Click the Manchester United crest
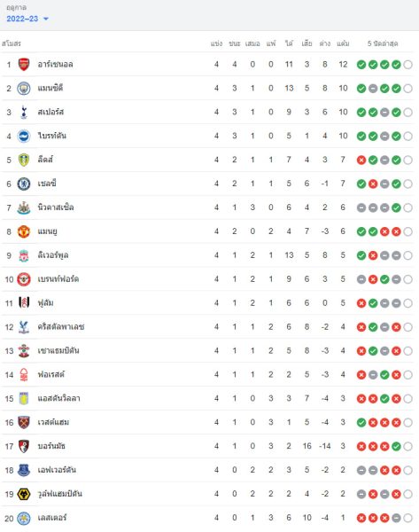This screenshot has width=419, height=532. (x=24, y=231)
